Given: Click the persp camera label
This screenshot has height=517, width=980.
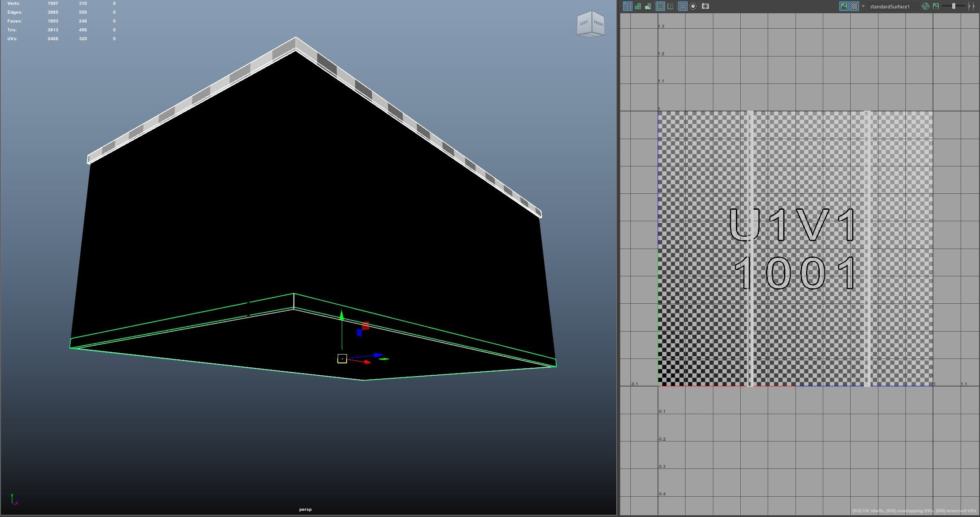Looking at the screenshot, I should point(305,509).
